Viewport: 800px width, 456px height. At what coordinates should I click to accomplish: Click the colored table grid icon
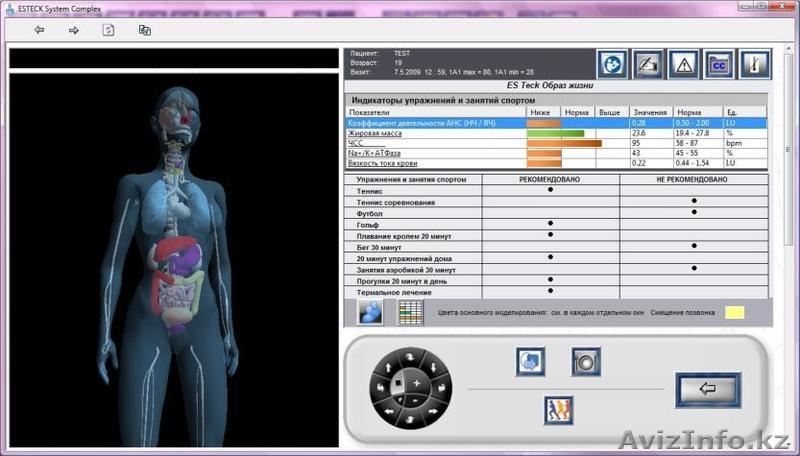point(410,312)
